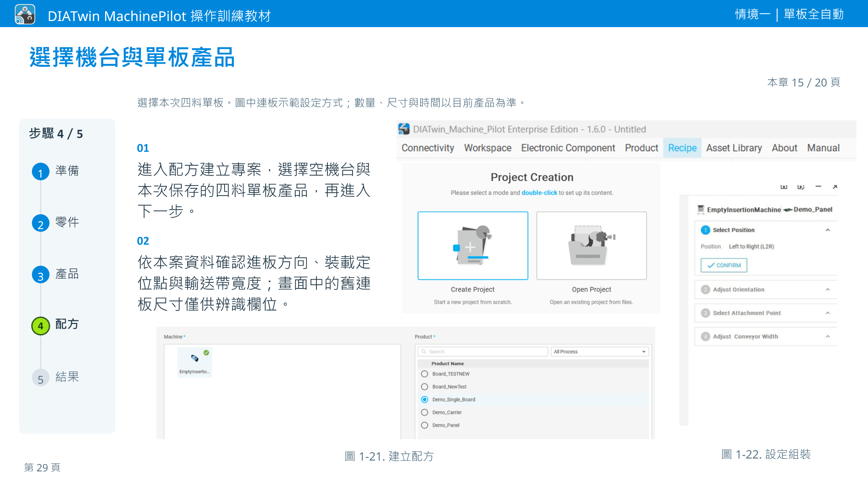Viewport: 868px width, 488px height.
Task: Click the Left to Right (L2R) position value
Action: (x=751, y=247)
